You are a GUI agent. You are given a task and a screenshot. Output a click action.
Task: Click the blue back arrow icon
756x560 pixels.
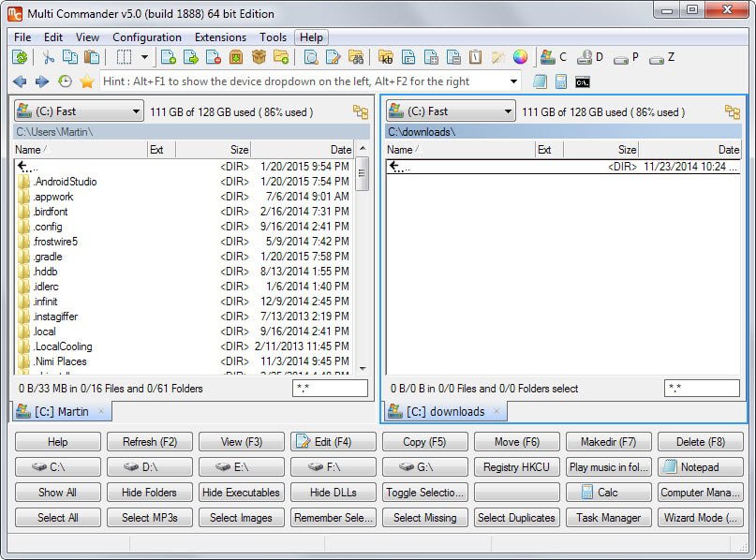click(20, 82)
